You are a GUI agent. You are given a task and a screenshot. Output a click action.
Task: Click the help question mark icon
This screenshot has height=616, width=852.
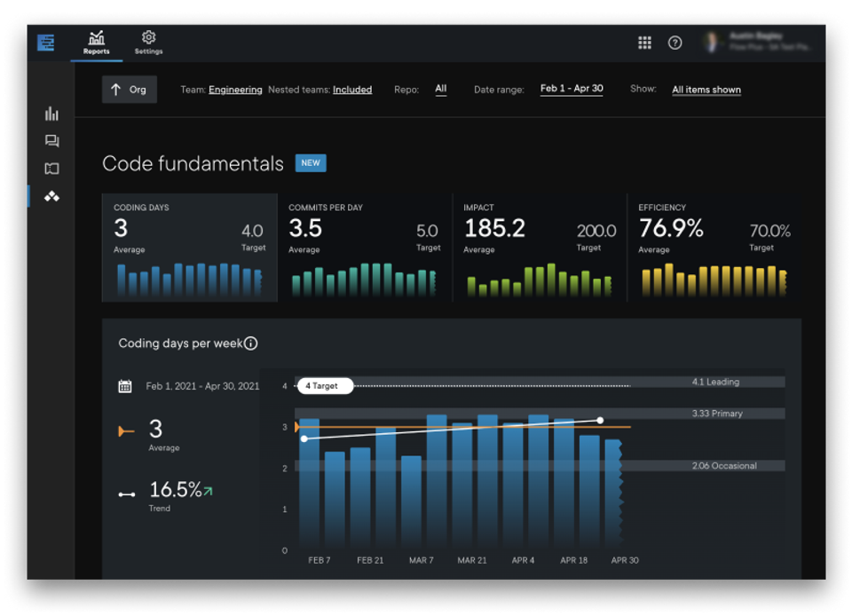tap(674, 43)
